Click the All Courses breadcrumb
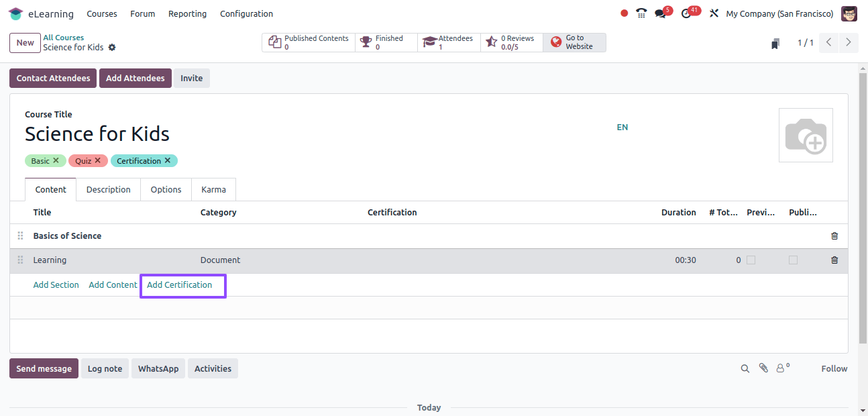Screen dimensions: 868x416 pyautogui.click(x=64, y=38)
